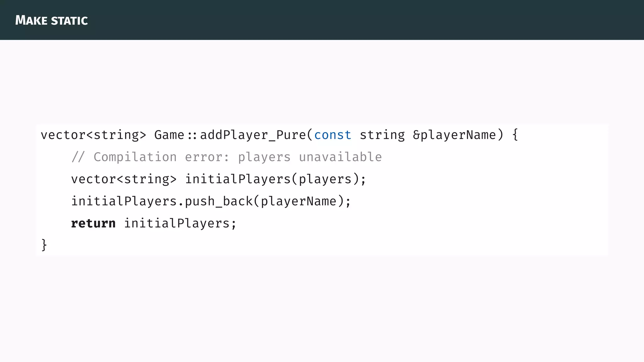Click the 'Make static' slide title
644x362 pixels.
click(x=51, y=20)
